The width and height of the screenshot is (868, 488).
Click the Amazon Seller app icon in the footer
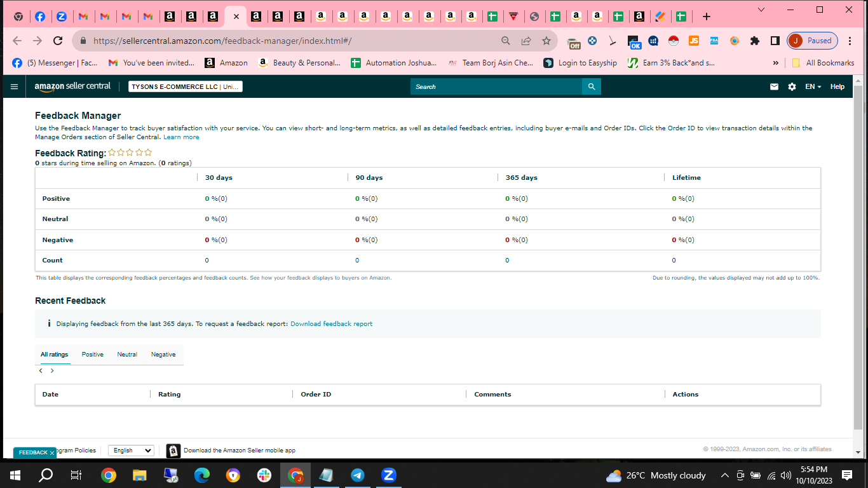[x=173, y=451]
